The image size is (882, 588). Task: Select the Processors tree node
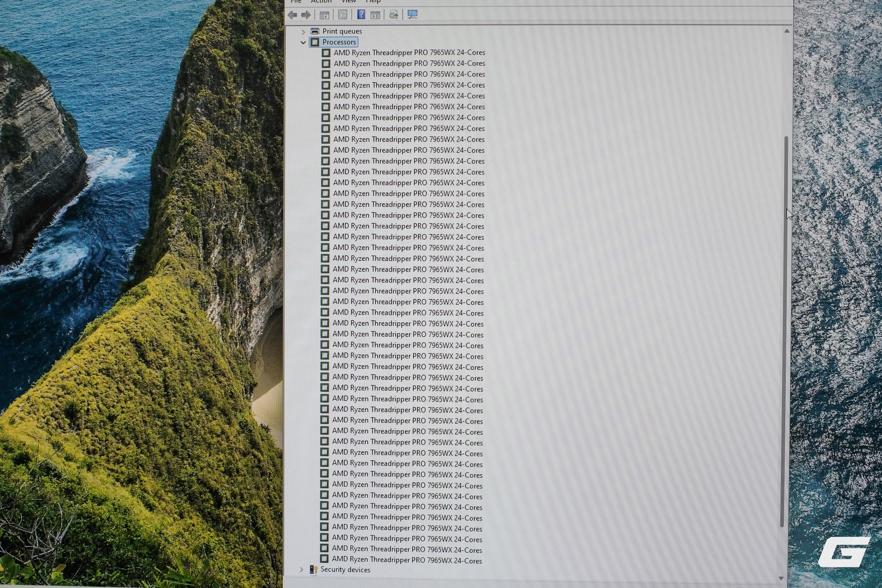tap(339, 42)
